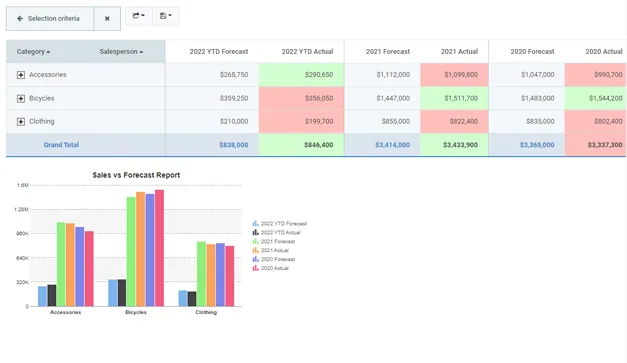Click Bicycles pink 2020 Actual bar
627x363 pixels.
tap(160, 248)
